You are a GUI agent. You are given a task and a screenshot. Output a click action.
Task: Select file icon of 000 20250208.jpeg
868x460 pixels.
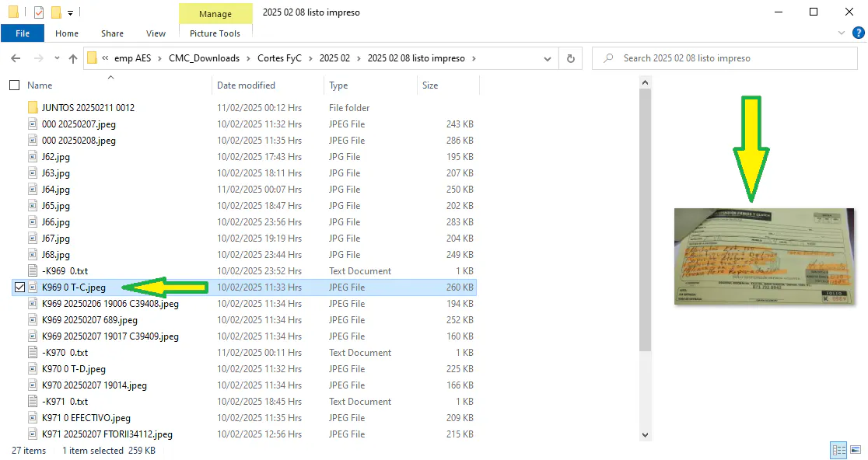point(33,141)
